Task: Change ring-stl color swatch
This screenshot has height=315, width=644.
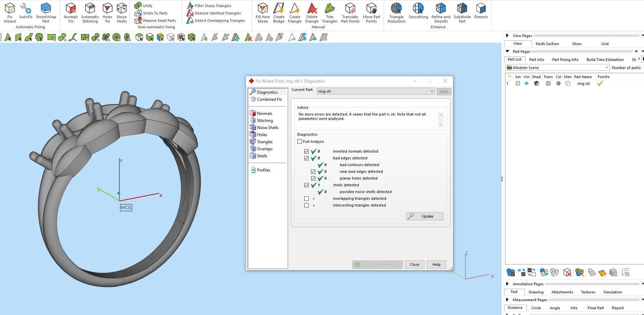Action: [x=558, y=84]
